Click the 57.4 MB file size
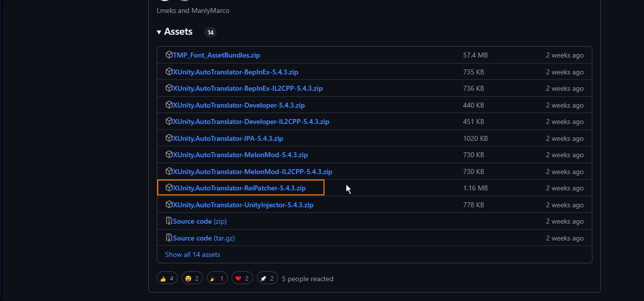 click(x=475, y=55)
